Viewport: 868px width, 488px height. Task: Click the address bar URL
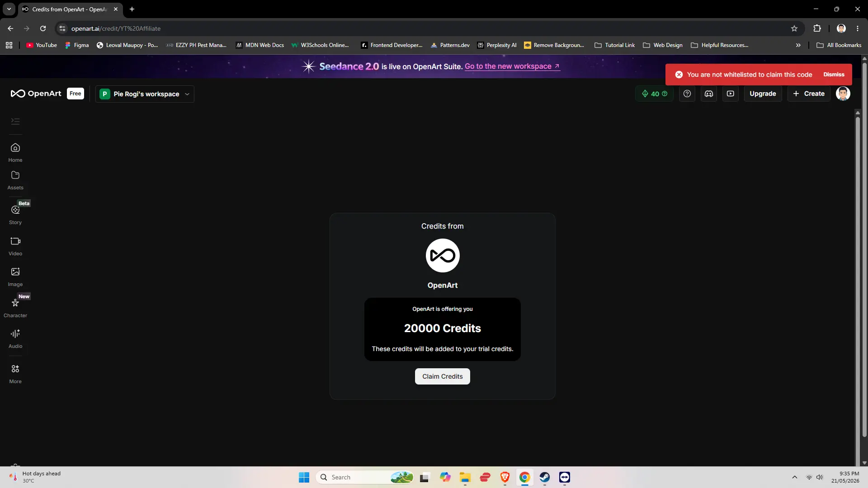[x=116, y=28]
